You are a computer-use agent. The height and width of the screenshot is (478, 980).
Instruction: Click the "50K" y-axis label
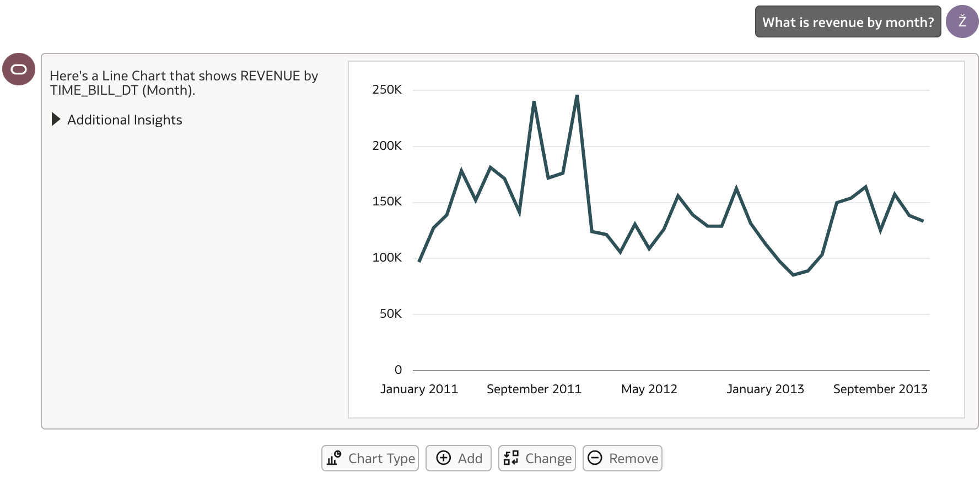click(391, 314)
